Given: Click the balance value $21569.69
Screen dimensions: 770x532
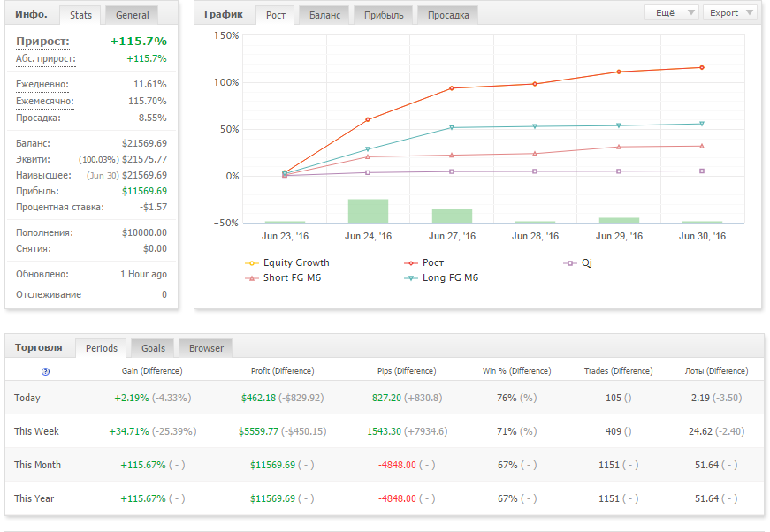Looking at the screenshot, I should (x=144, y=143).
